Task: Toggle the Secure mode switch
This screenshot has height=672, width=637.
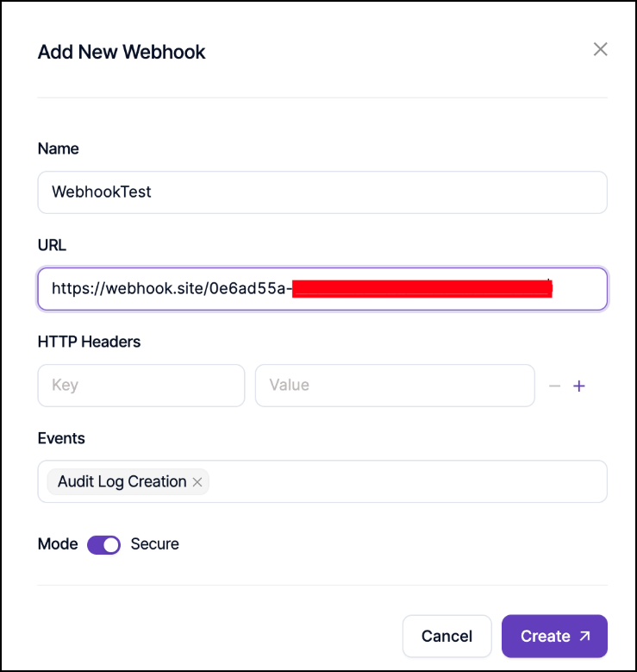Action: (104, 544)
